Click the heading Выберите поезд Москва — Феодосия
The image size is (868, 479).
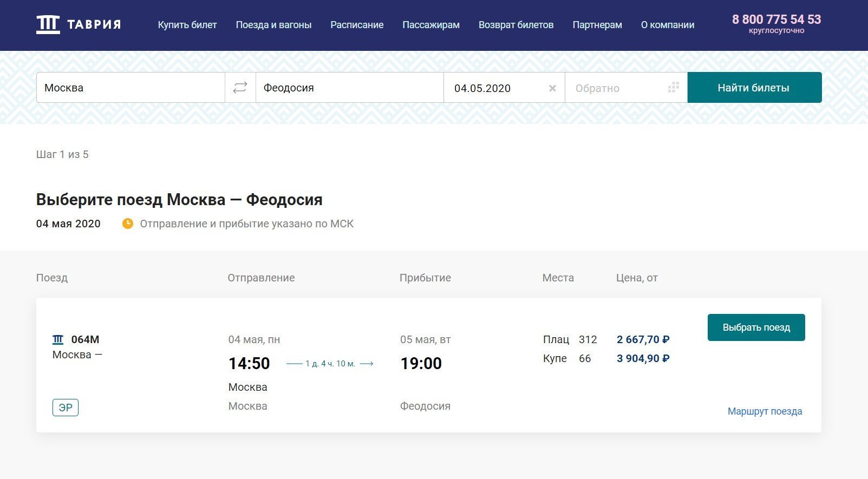pyautogui.click(x=179, y=200)
